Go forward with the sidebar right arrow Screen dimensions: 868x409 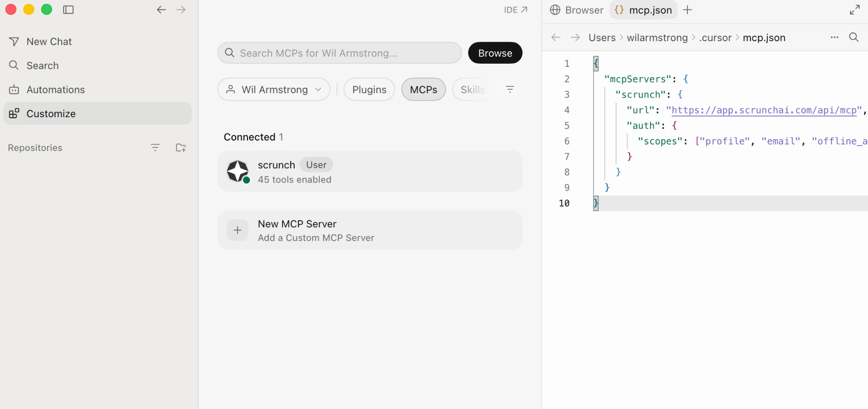[181, 10]
